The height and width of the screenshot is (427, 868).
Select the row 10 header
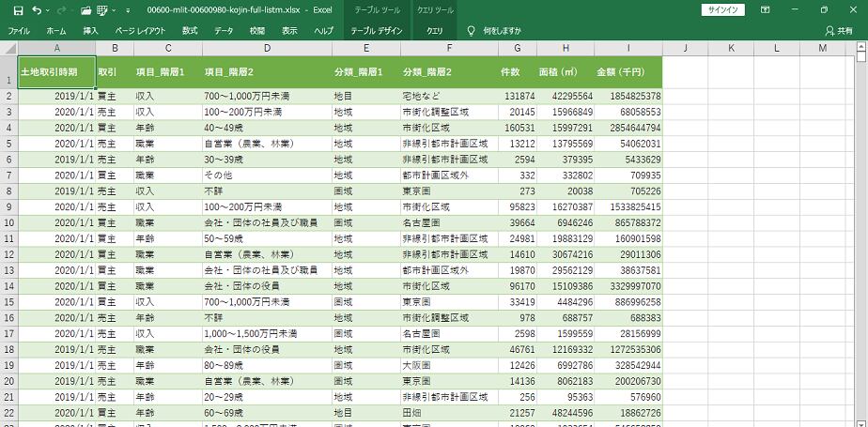point(8,222)
